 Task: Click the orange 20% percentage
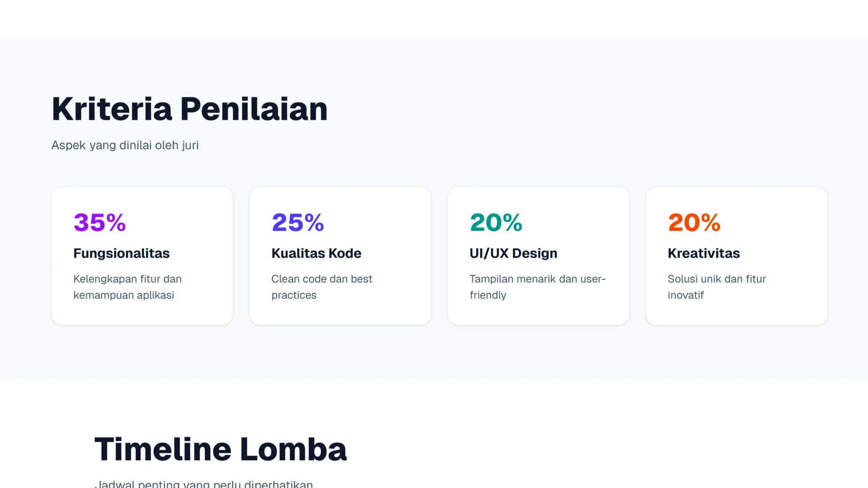tap(694, 222)
